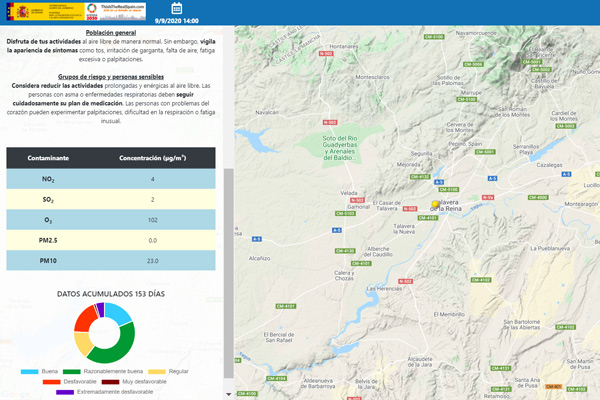
Task: Click the panel scrollbar down arrow
Action: 228,394
